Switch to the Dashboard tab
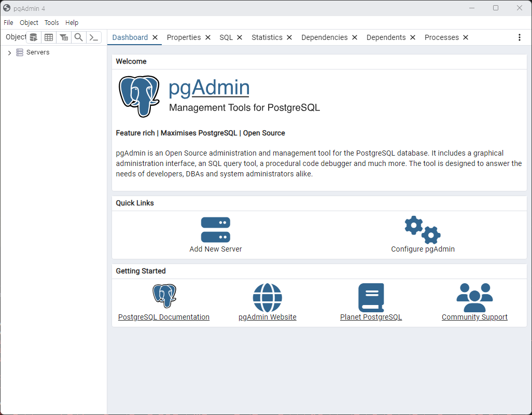The height and width of the screenshot is (415, 532). (130, 37)
